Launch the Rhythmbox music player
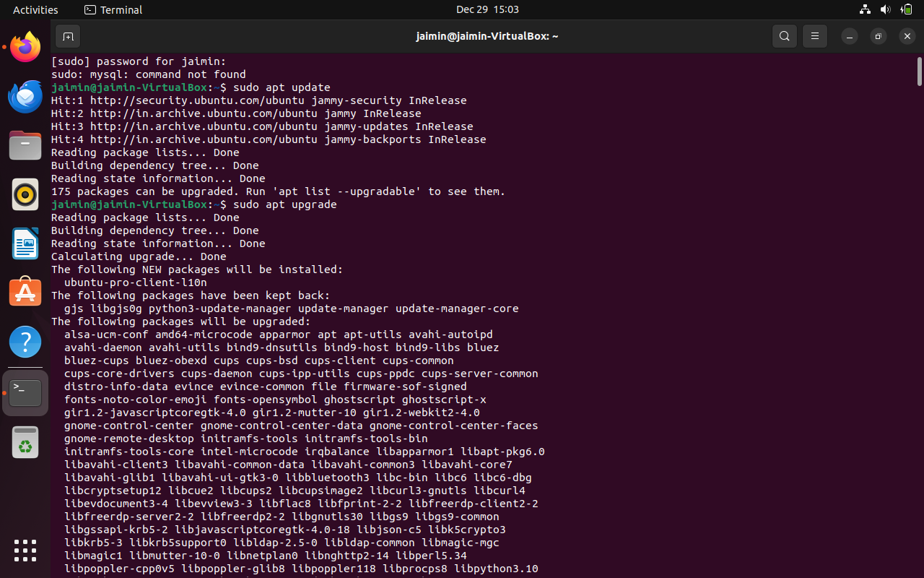The height and width of the screenshot is (578, 924). (x=25, y=194)
